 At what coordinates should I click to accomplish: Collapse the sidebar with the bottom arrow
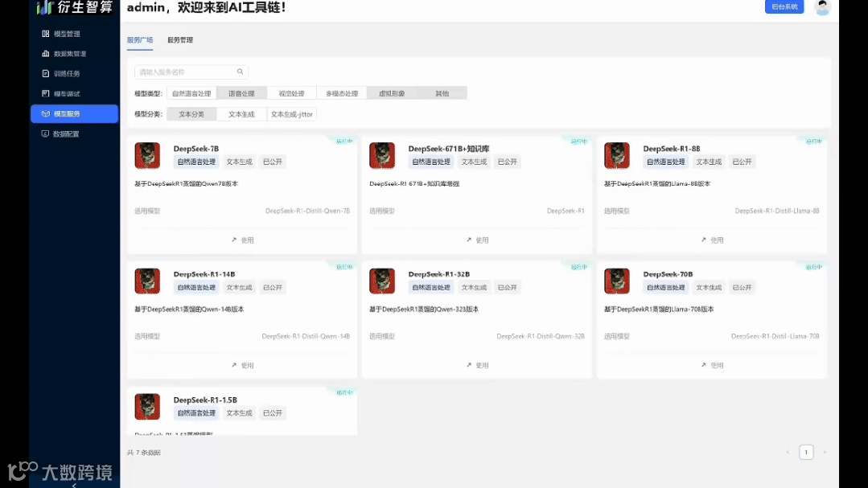[74, 485]
